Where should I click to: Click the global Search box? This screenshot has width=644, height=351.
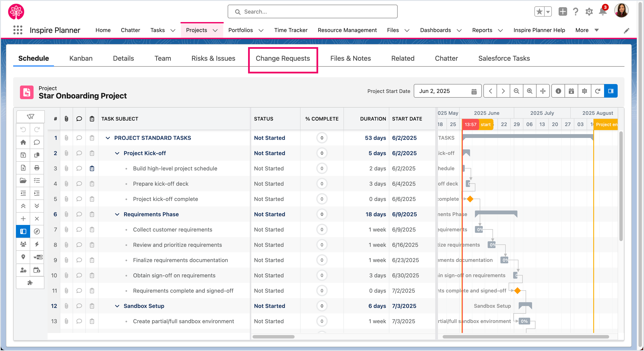[312, 11]
